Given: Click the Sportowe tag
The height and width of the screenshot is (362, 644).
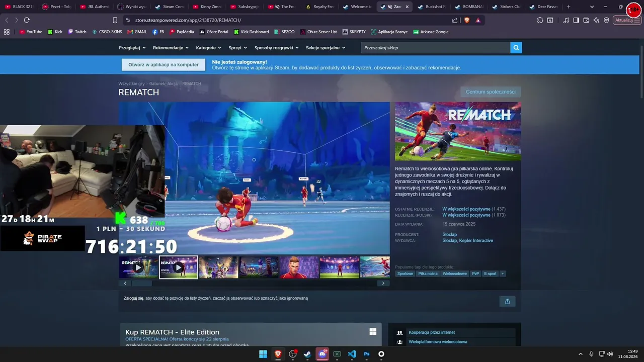Looking at the screenshot, I should tap(405, 274).
